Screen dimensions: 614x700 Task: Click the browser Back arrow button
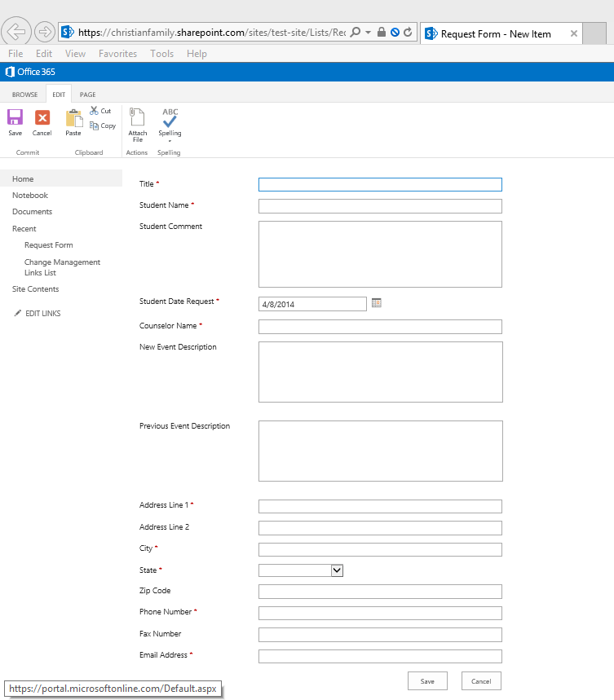click(x=16, y=32)
